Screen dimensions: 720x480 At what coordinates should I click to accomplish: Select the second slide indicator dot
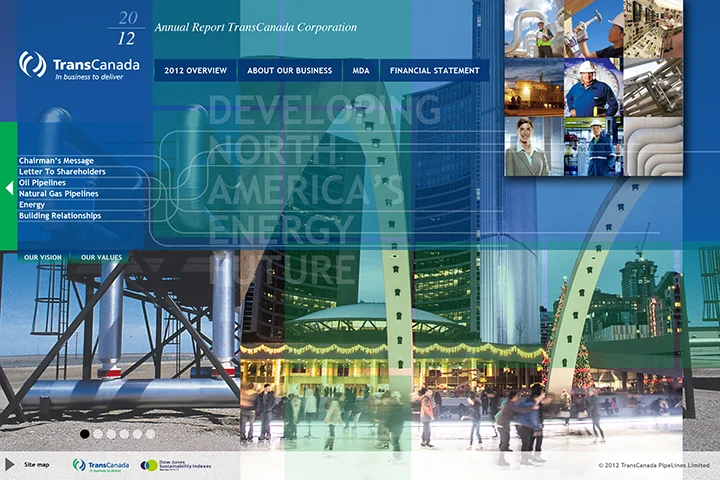98,434
